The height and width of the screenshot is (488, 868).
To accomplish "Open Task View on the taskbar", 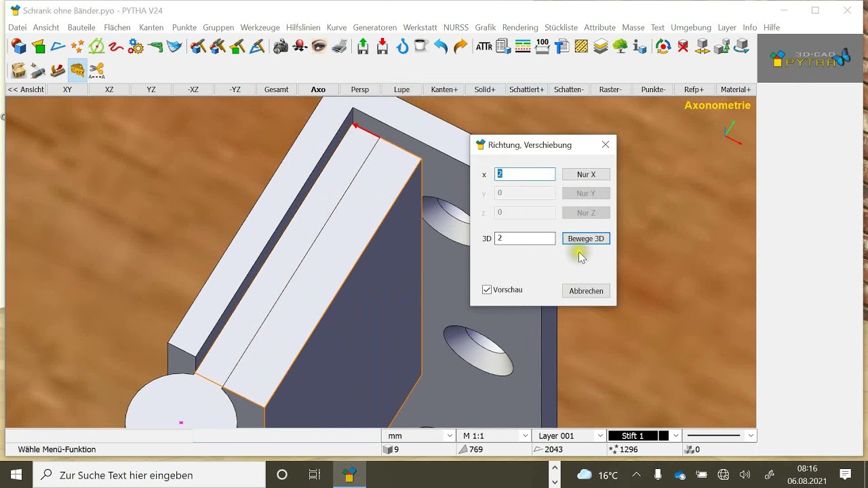I will click(314, 474).
